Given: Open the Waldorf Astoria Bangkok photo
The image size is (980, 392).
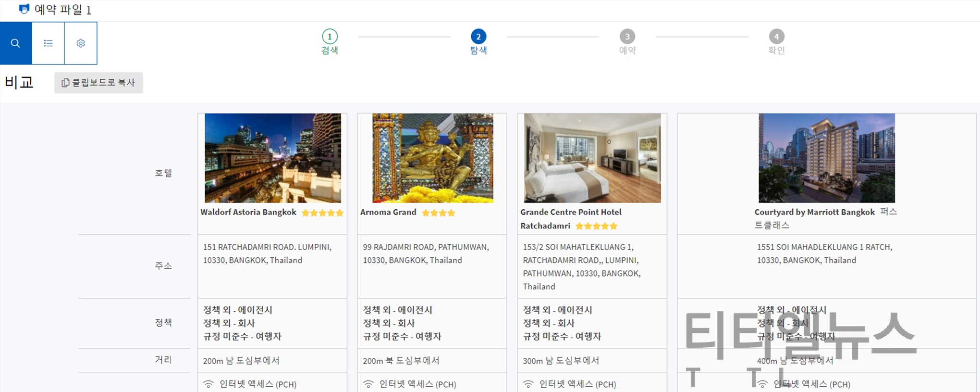Looking at the screenshot, I should pyautogui.click(x=273, y=158).
